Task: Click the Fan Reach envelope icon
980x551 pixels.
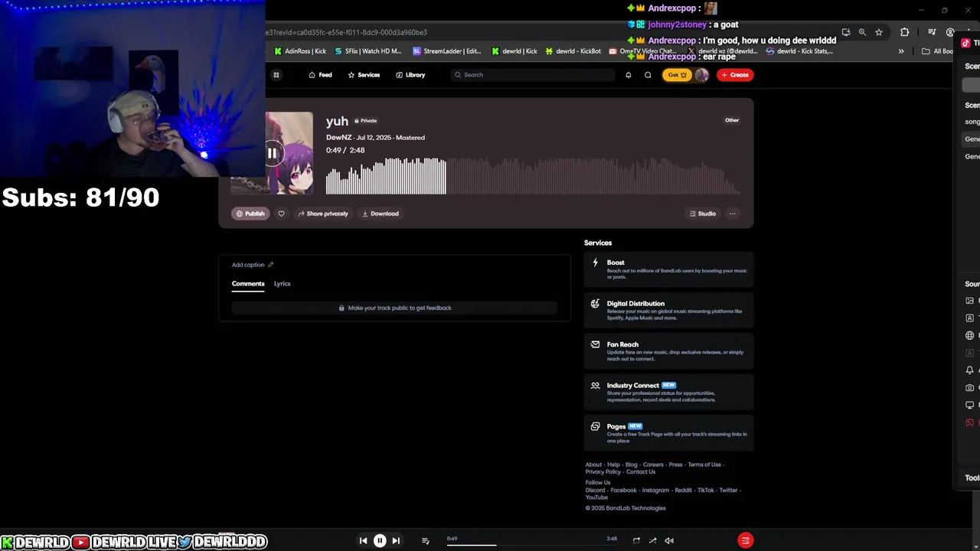Action: (595, 344)
